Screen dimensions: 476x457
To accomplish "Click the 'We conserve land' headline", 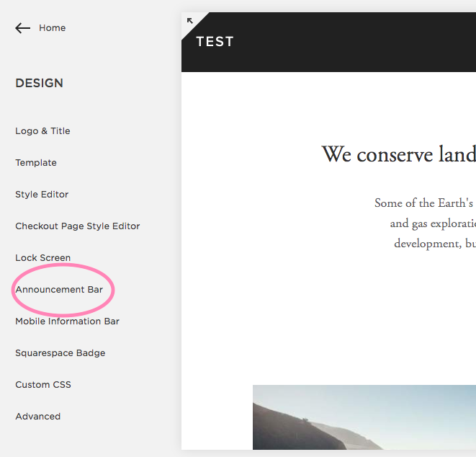I will click(x=399, y=154).
